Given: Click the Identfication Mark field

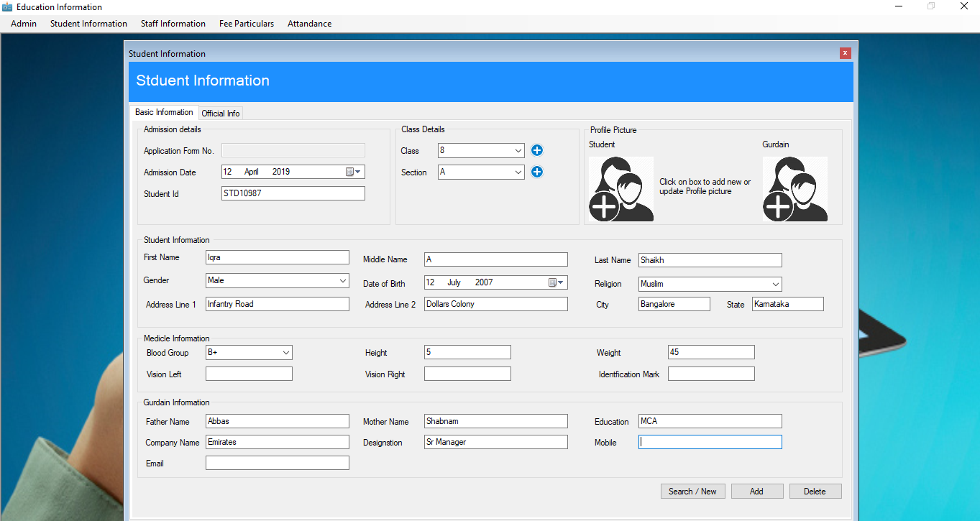Looking at the screenshot, I should point(711,374).
